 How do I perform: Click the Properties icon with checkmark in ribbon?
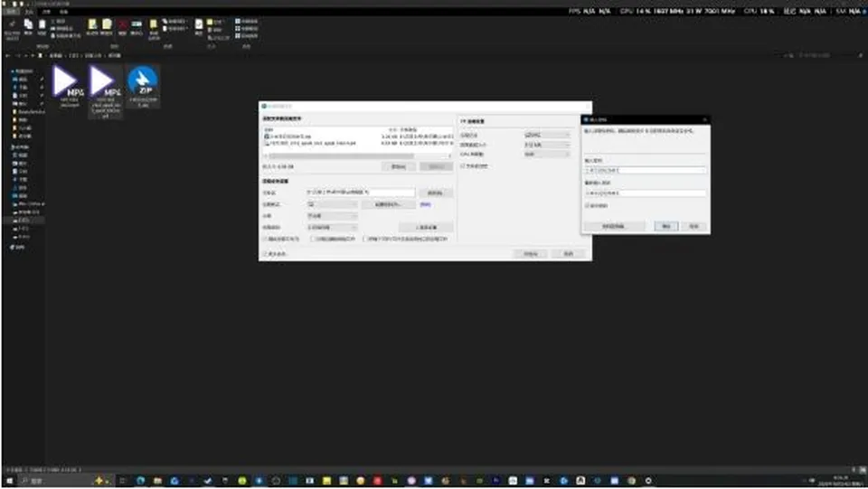(x=199, y=25)
